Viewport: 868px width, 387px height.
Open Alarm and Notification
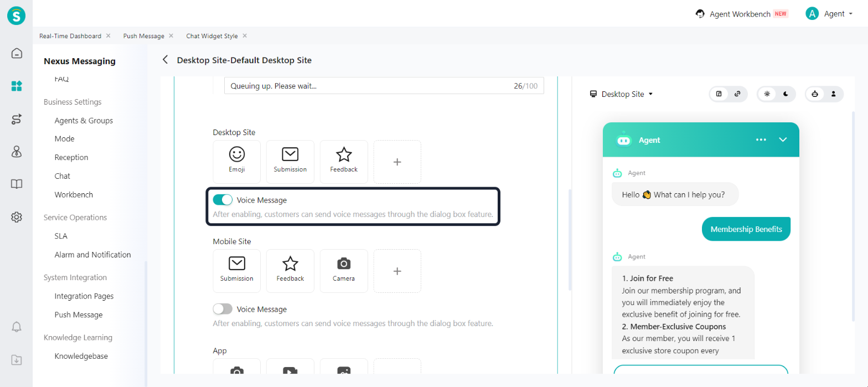point(92,255)
